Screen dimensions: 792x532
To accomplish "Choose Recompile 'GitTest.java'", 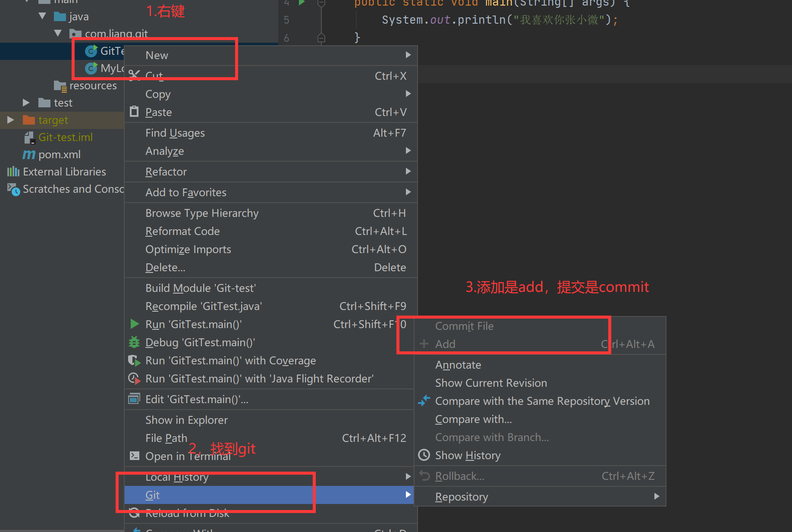I will pos(270,306).
